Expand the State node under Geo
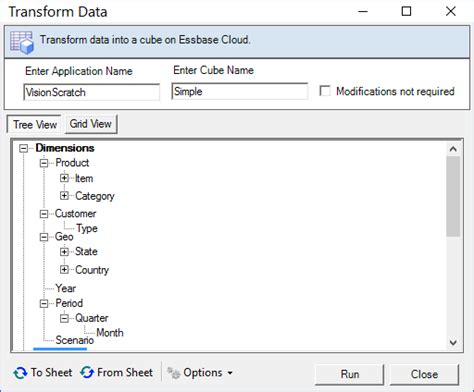This screenshot has width=474, height=392. (64, 251)
